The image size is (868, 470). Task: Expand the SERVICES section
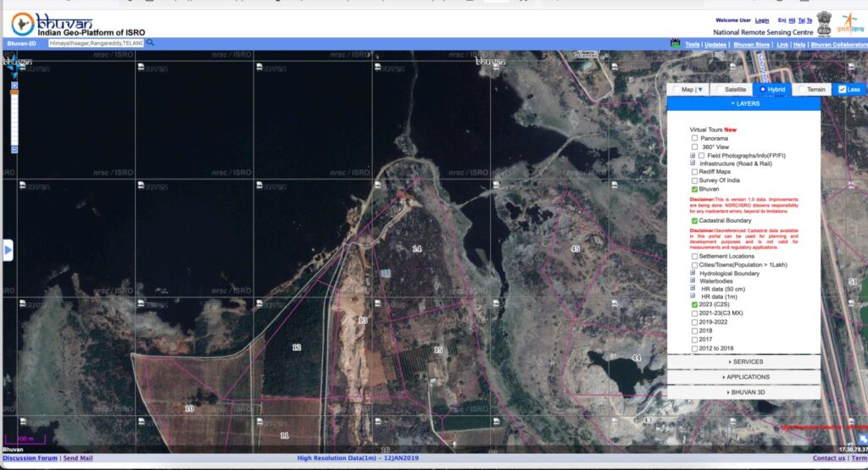[743, 362]
